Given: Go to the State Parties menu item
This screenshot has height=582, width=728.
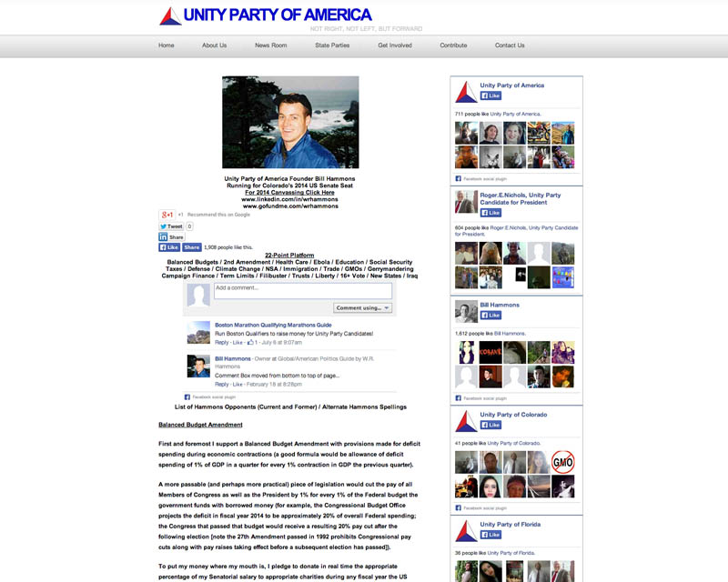Looking at the screenshot, I should click(x=332, y=45).
